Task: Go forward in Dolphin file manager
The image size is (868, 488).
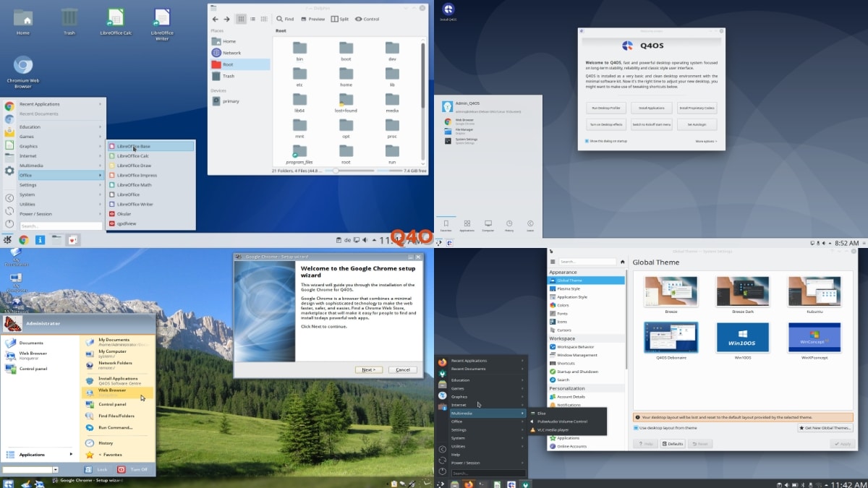Action: point(226,19)
